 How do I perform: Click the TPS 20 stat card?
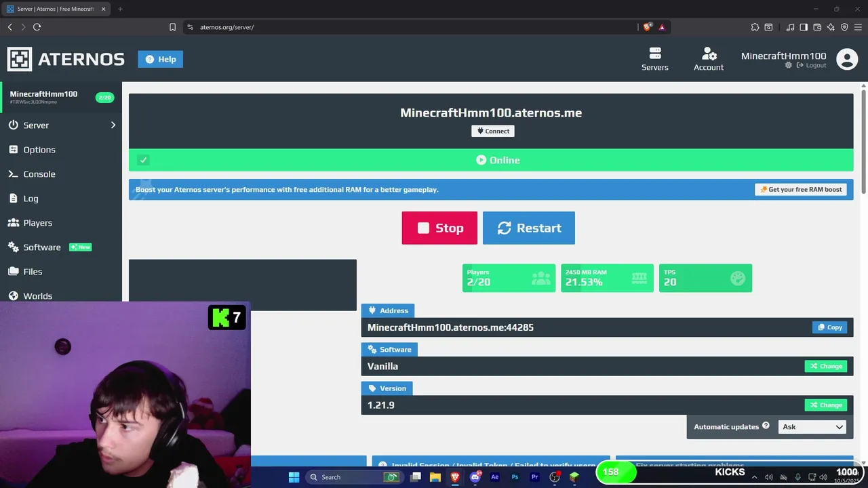705,278
